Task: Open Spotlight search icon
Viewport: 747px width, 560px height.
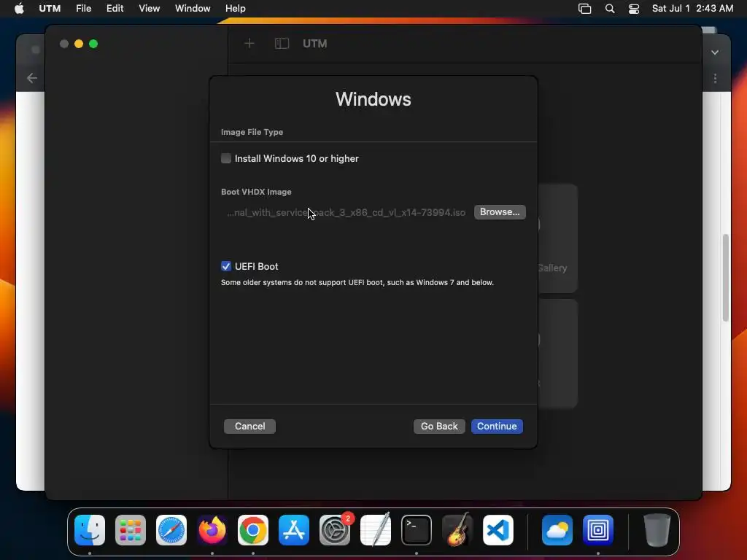Action: (x=610, y=9)
